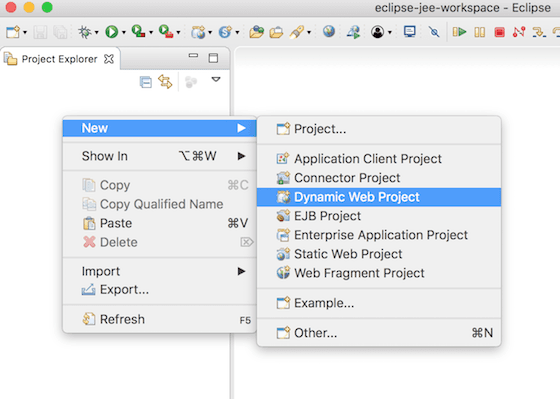Open the Import submenu entry
Viewport: 560px width, 399px height.
[x=160, y=271]
